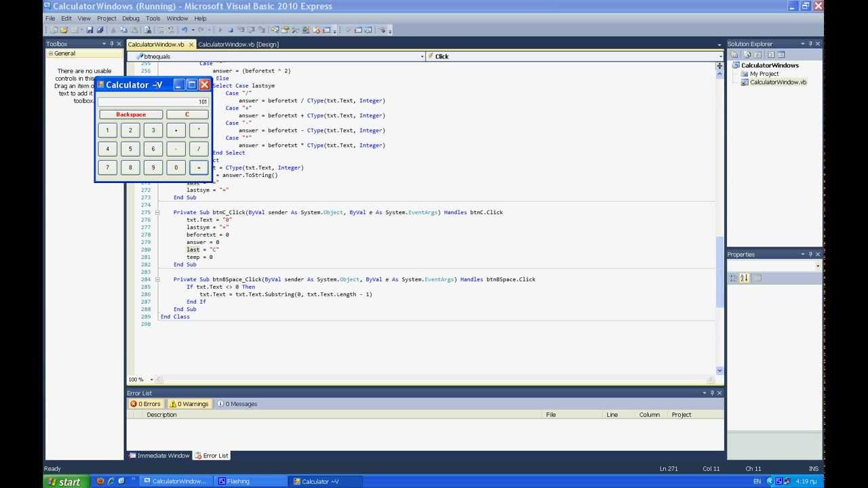Collapse the General group in Toolbox
868x488 pixels.
[x=50, y=54]
